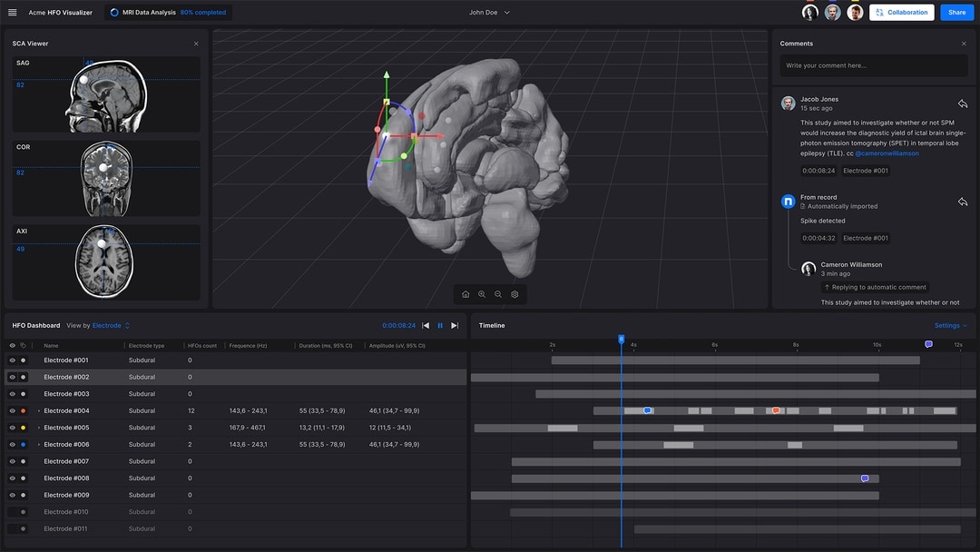Toggle visibility of Electrode #006

13,445
